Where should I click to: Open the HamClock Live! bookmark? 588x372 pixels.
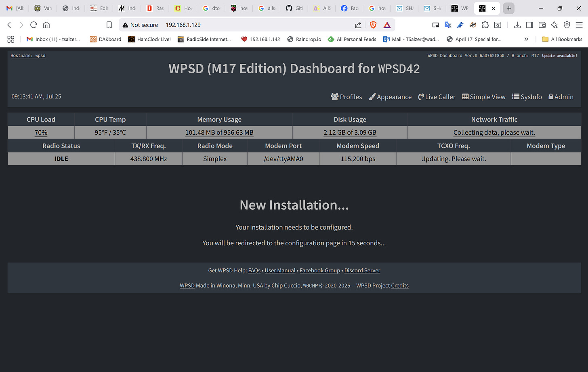pyautogui.click(x=149, y=39)
